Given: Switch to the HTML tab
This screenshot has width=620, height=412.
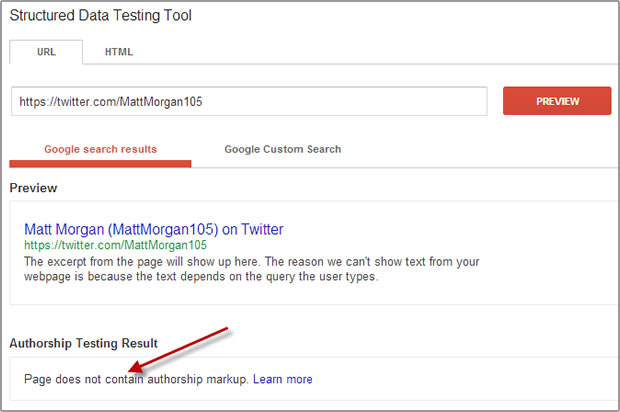Looking at the screenshot, I should click(119, 52).
